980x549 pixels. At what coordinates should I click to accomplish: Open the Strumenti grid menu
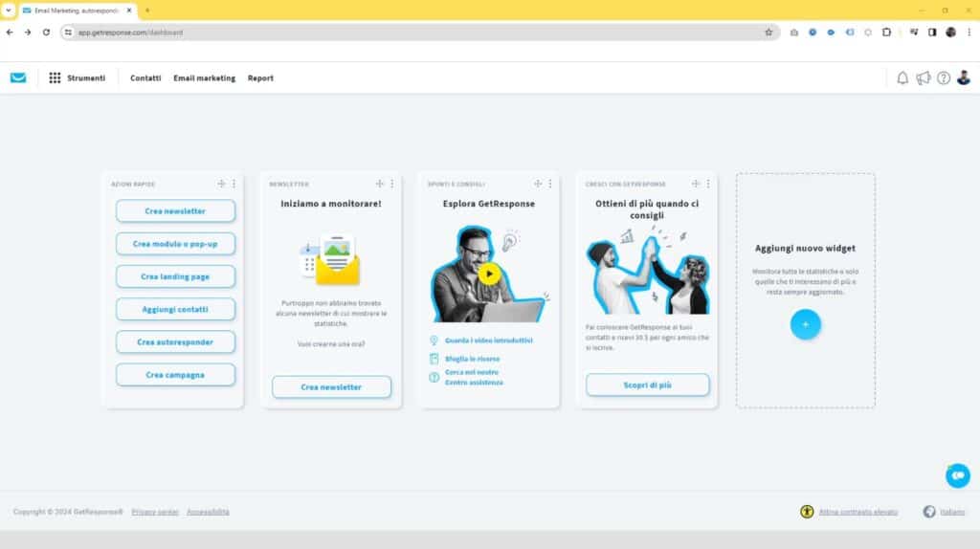(56, 78)
